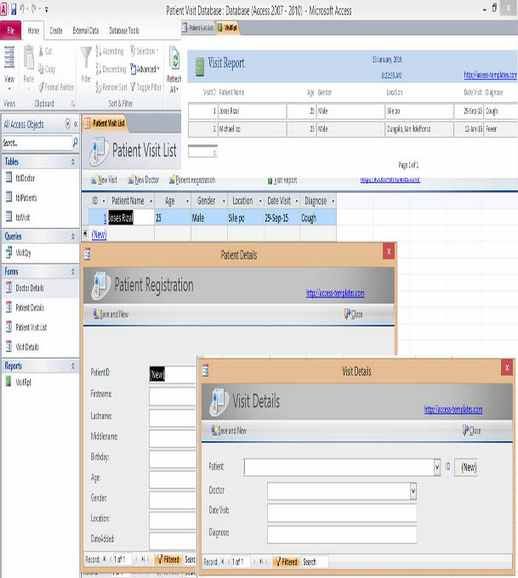The width and height of the screenshot is (518, 578).
Task: Open Age column header dropdown arrow
Action: (187, 201)
